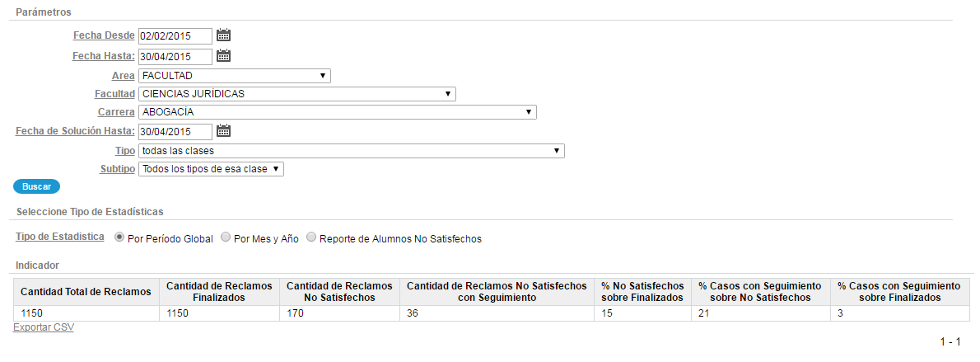980x362 pixels.
Task: Open the Carrera dropdown showing ABOGACÍA
Action: (338, 112)
